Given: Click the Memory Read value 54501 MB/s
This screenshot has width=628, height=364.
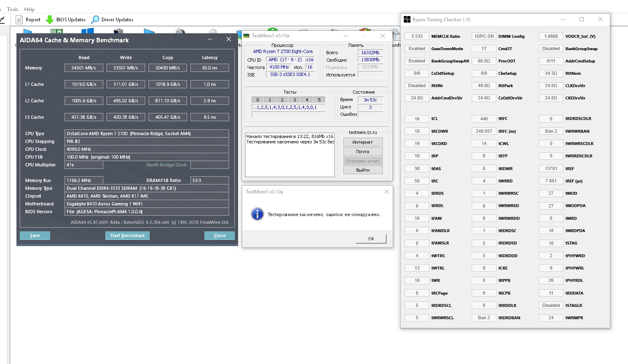Looking at the screenshot, I should click(84, 68).
